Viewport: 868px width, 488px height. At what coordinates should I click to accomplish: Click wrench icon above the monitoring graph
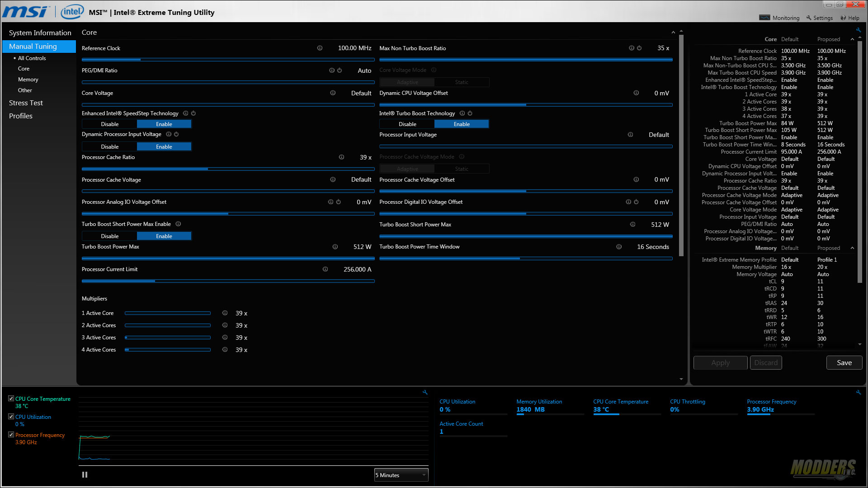[425, 392]
